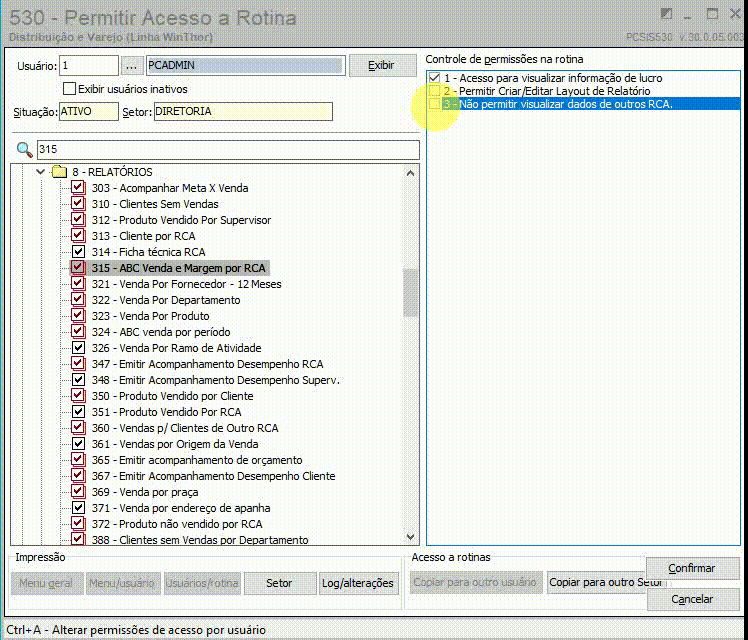The width and height of the screenshot is (748, 640).
Task: Select 321 - Venda Por Fornecedor - 12 Meses
Action: (187, 284)
